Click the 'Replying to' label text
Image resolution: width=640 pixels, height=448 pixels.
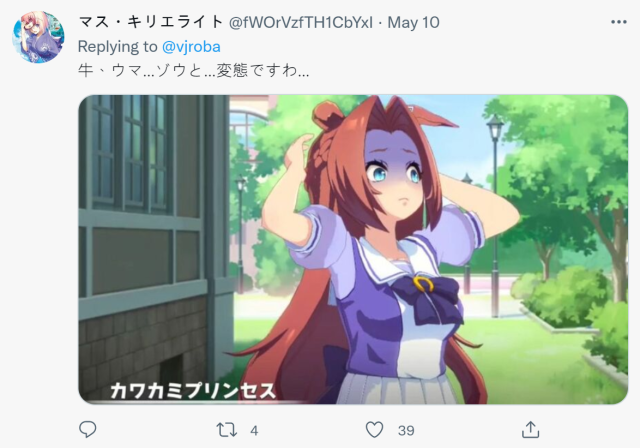click(117, 47)
